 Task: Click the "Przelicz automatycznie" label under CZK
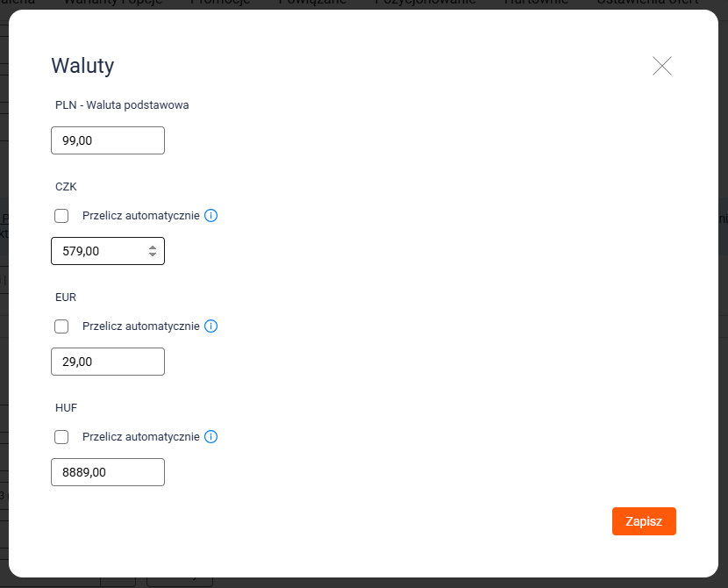pyautogui.click(x=140, y=216)
